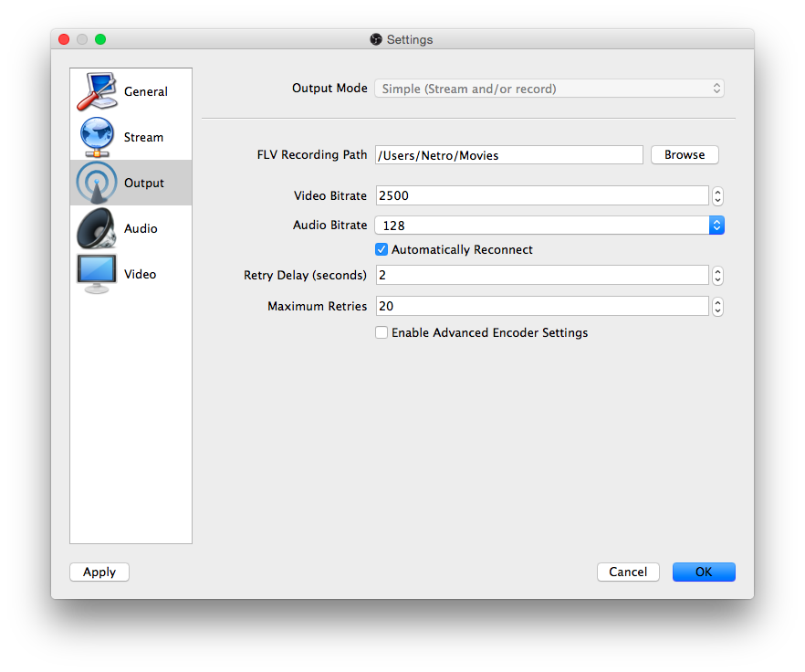Screen dimensions: 805x672
Task: Switch to Stream settings label
Action: (x=144, y=137)
